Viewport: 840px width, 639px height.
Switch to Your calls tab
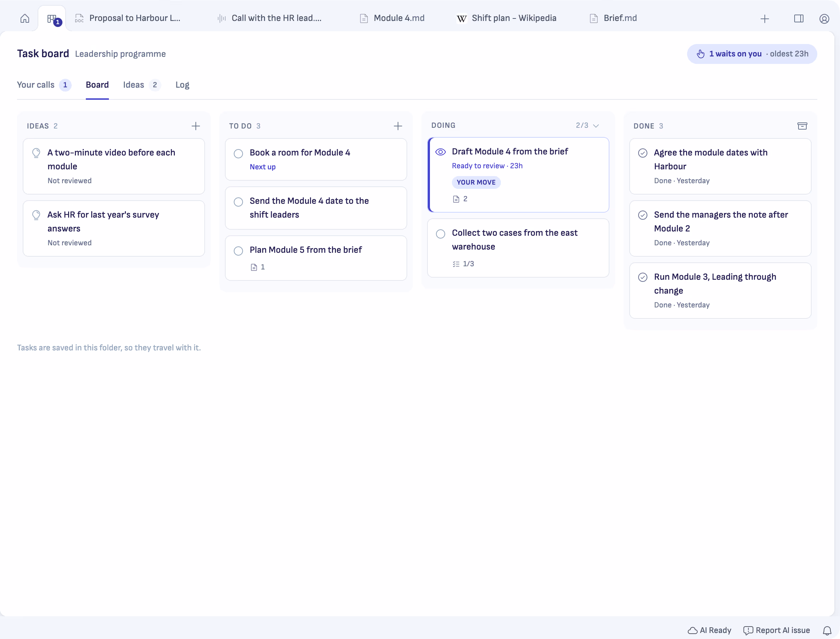(x=44, y=85)
